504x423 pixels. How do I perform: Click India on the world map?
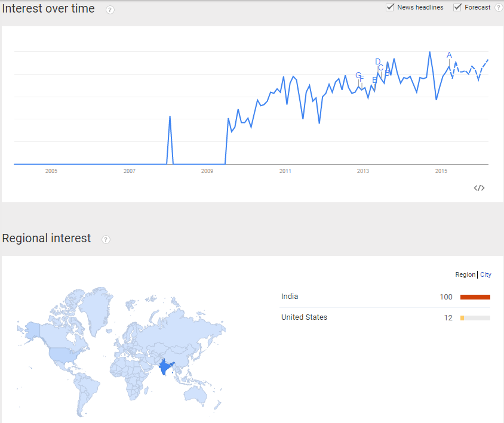coord(165,367)
